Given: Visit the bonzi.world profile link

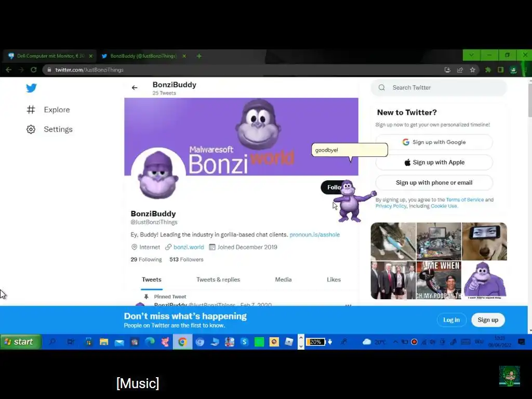Looking at the screenshot, I should tap(189, 247).
